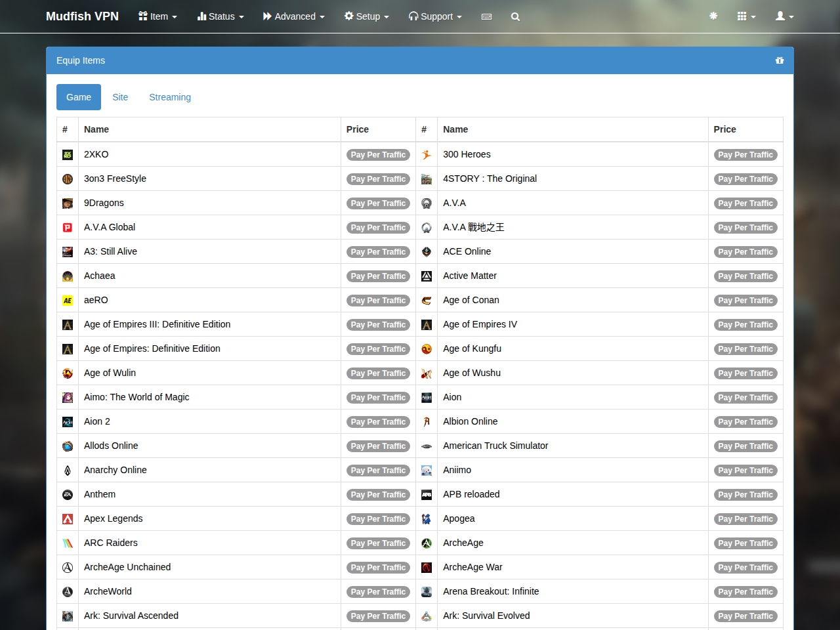Open the Support dropdown menu
840x630 pixels.
click(435, 16)
